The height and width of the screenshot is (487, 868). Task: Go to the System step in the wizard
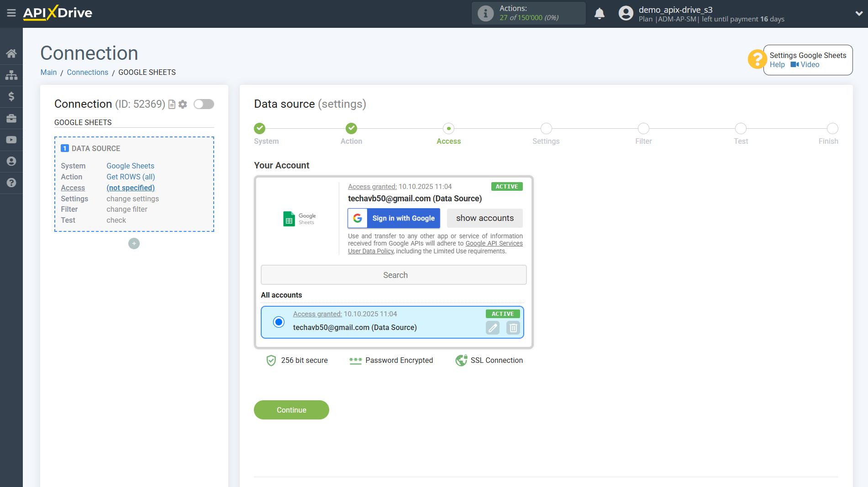pyautogui.click(x=259, y=129)
